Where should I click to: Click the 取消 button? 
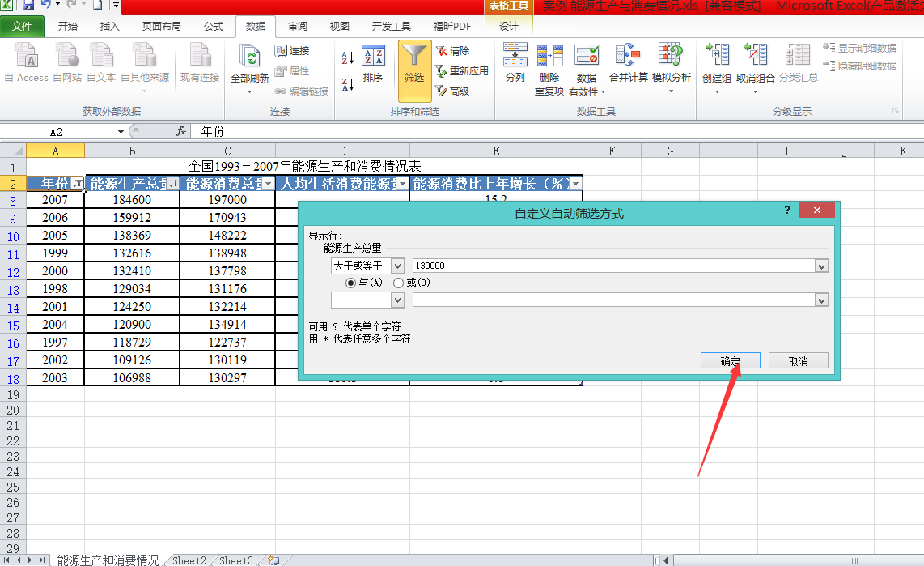tap(798, 361)
